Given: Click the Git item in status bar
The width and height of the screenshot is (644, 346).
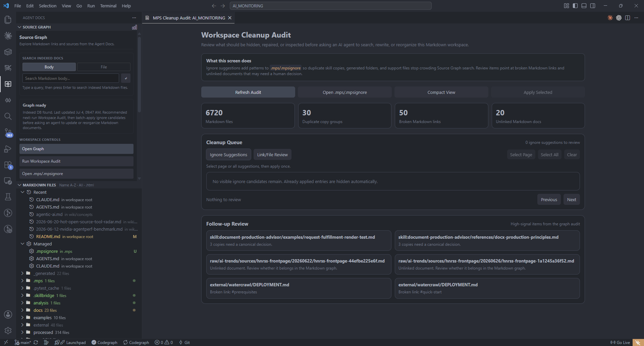Looking at the screenshot, I should pos(184,342).
